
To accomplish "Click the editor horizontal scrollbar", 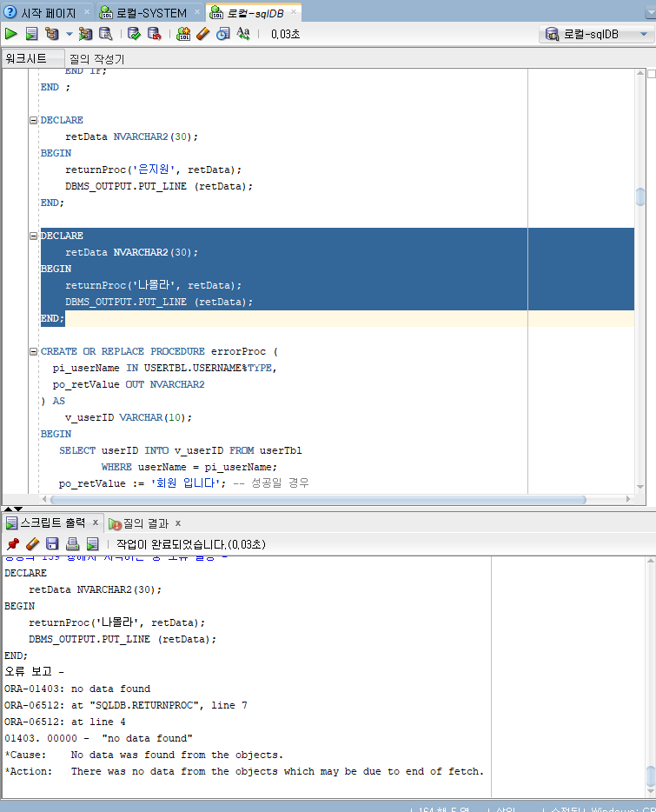I will [318, 499].
